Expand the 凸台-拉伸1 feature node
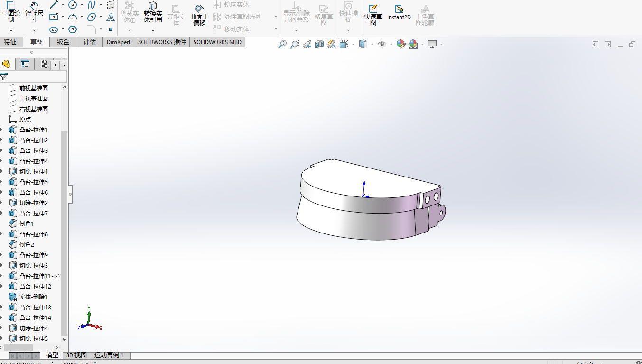The height and width of the screenshot is (364, 642). [x=1, y=130]
